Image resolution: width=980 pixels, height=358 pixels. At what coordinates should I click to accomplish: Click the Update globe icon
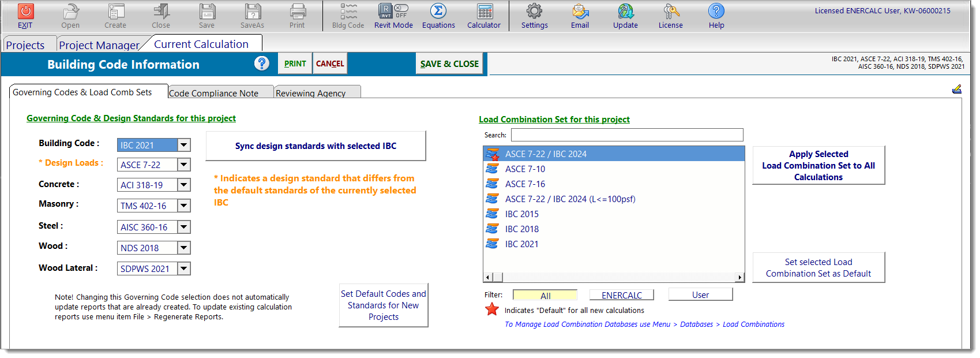click(x=626, y=11)
